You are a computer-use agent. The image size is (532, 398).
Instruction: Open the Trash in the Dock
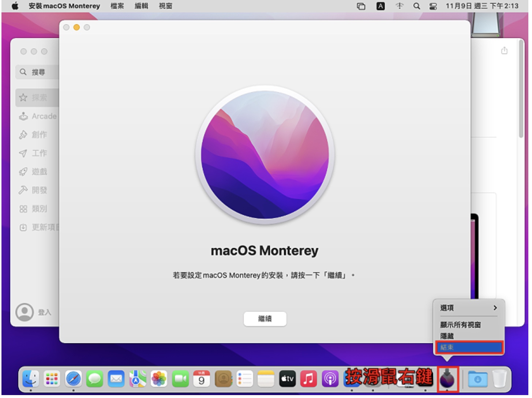pyautogui.click(x=499, y=379)
